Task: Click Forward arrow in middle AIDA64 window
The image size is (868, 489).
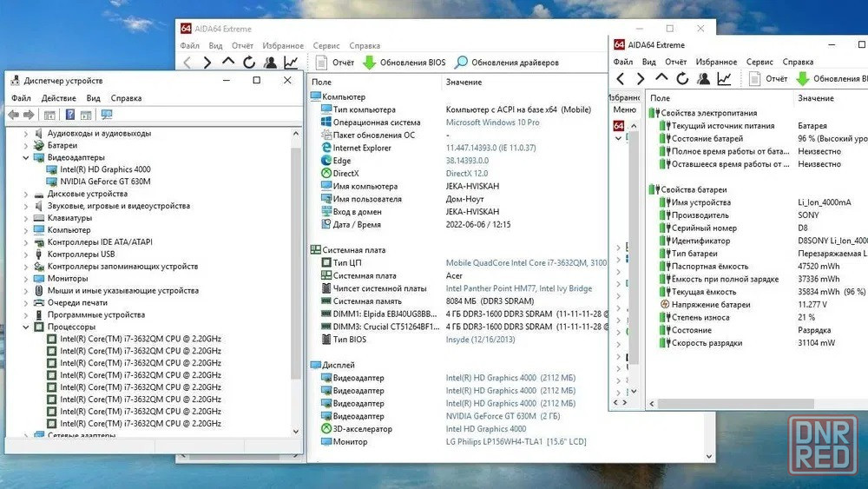Action: pyautogui.click(x=207, y=63)
